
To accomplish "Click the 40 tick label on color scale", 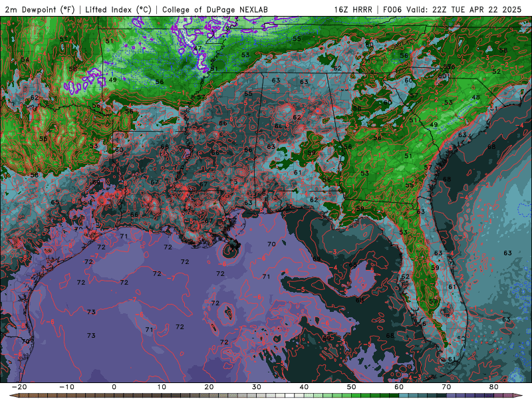I will (x=304, y=387).
